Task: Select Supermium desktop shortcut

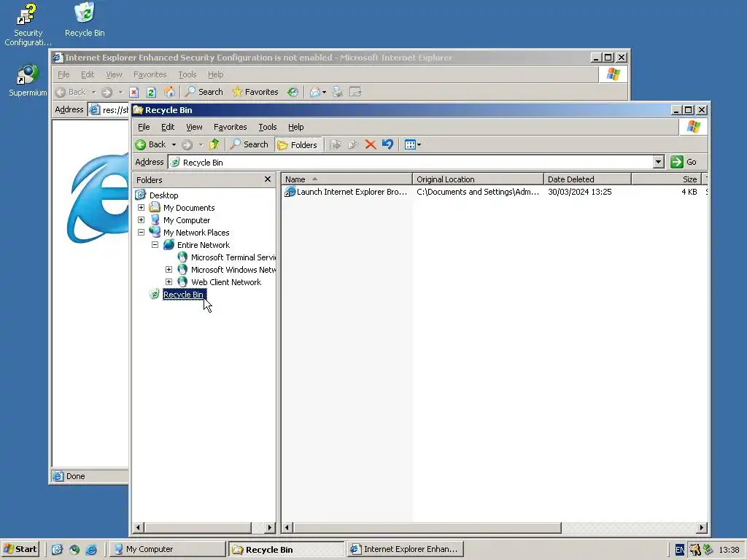Action: [28, 80]
